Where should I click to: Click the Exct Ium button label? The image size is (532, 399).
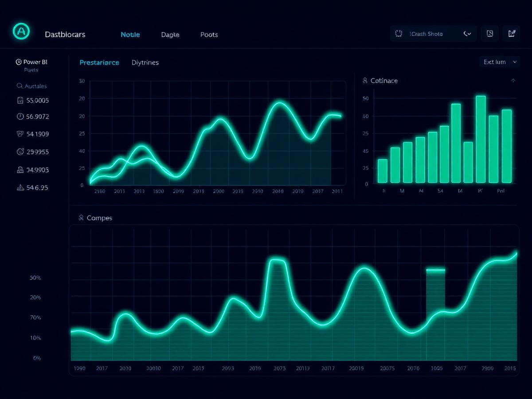(494, 62)
